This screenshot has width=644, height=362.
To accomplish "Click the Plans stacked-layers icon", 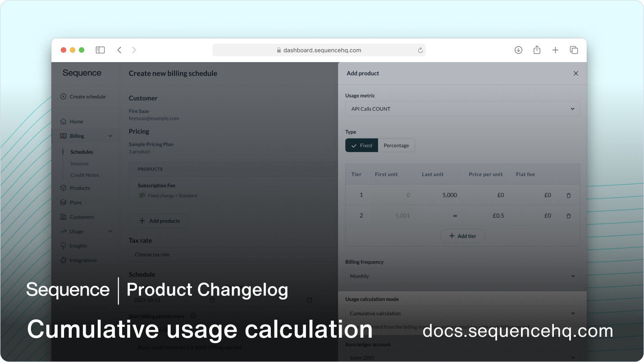I will [64, 202].
